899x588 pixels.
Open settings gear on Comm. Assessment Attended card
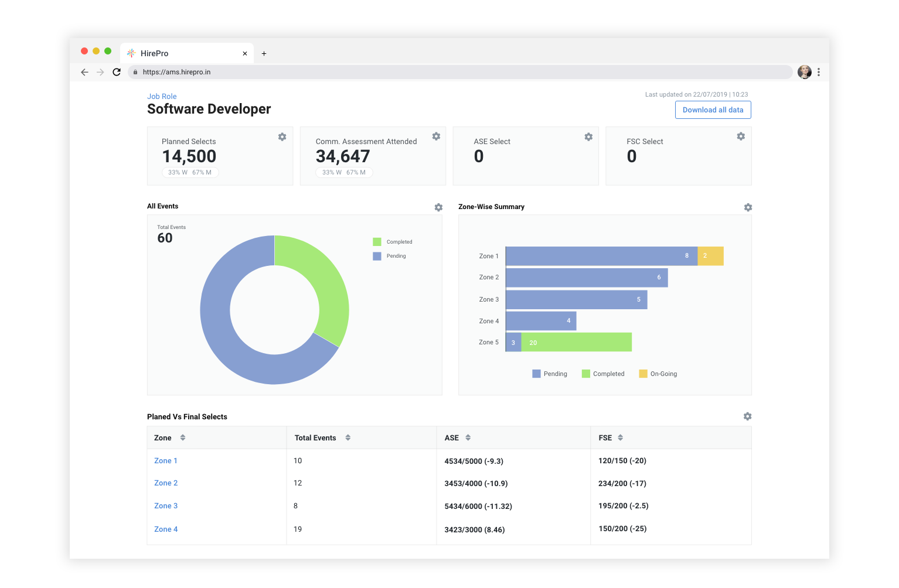tap(435, 136)
